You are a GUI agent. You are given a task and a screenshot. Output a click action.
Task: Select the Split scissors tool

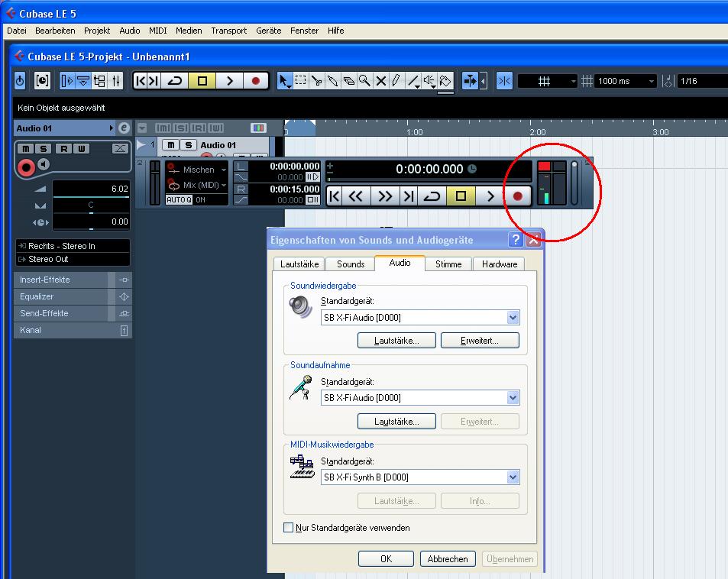click(x=317, y=81)
